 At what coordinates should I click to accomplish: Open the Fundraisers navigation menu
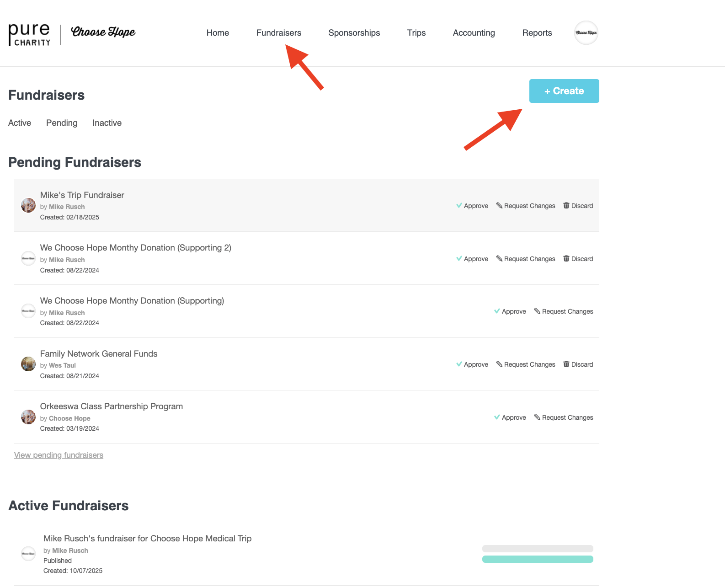tap(278, 33)
